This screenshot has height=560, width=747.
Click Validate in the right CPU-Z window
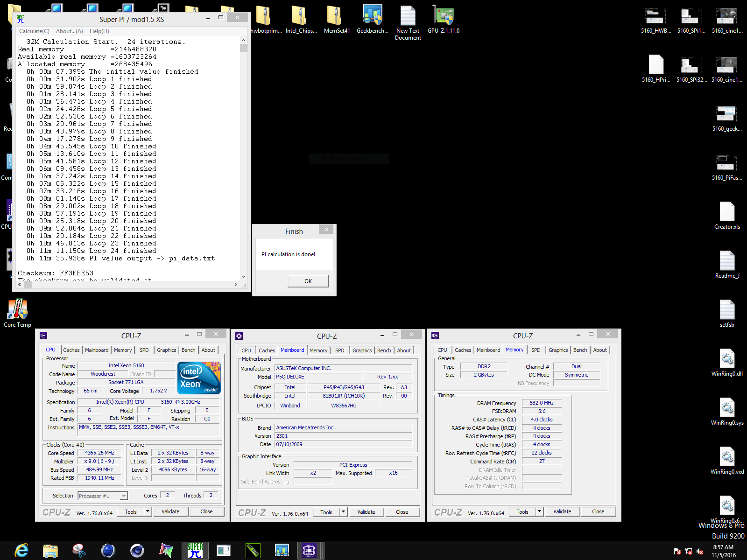[562, 511]
